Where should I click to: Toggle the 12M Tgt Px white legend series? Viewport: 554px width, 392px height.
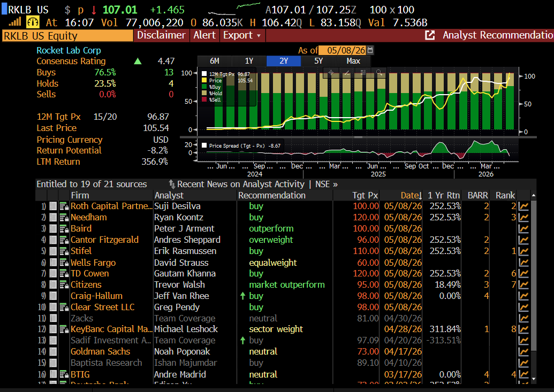point(204,74)
